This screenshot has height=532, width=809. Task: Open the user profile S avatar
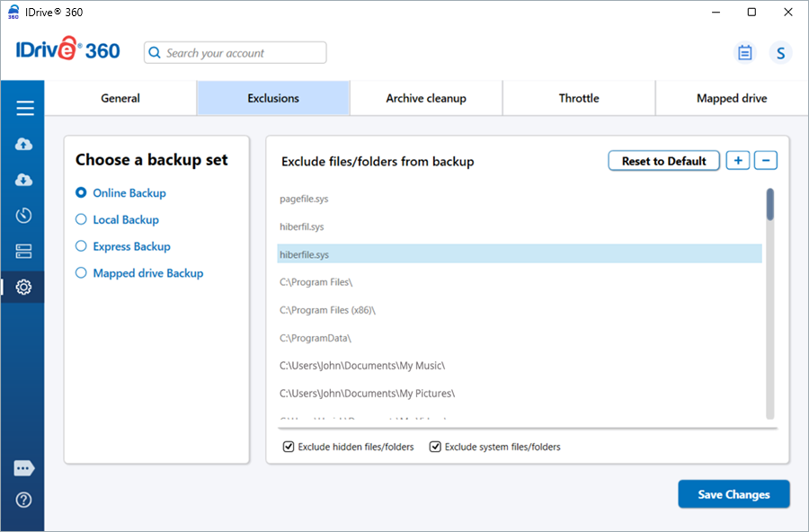(780, 53)
